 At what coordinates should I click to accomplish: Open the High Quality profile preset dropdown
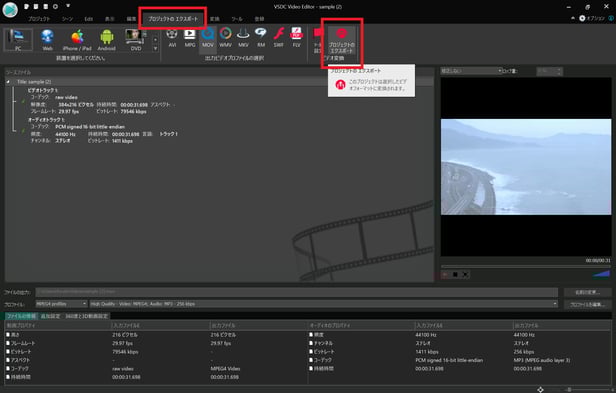point(324,304)
